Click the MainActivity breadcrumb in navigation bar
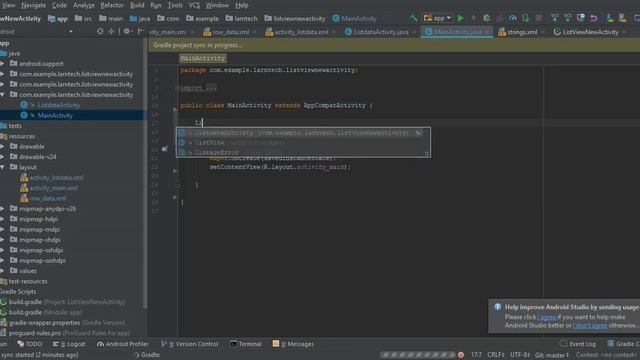The height and width of the screenshot is (360, 640). click(355, 18)
